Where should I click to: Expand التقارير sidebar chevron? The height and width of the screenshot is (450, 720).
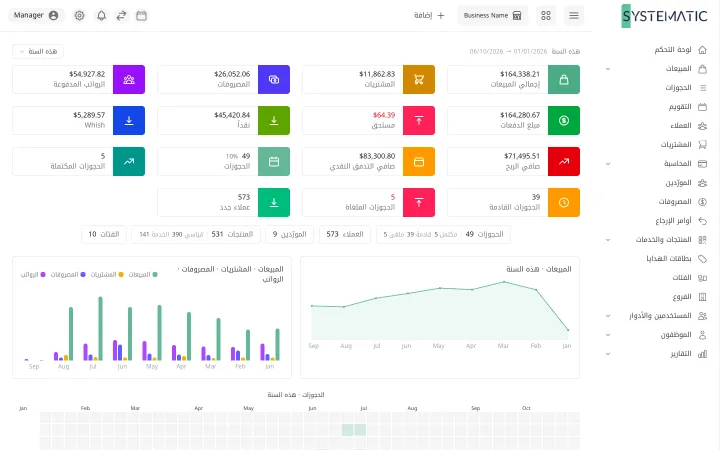click(x=608, y=354)
